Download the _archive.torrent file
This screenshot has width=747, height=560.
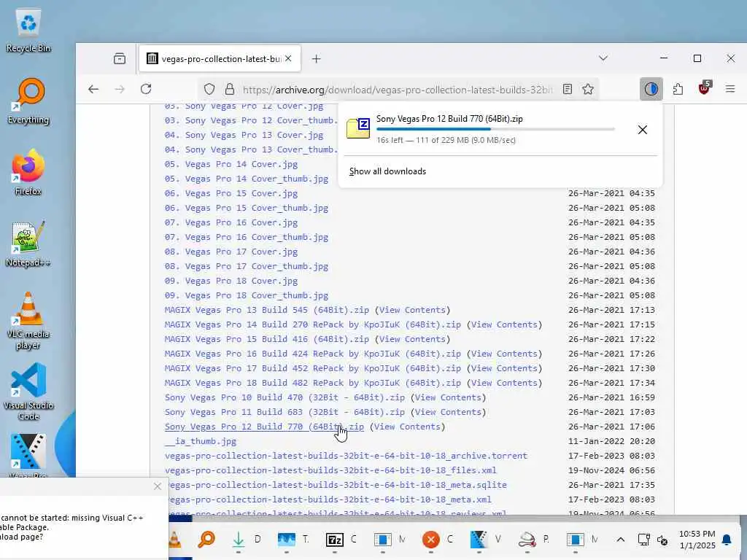point(346,456)
